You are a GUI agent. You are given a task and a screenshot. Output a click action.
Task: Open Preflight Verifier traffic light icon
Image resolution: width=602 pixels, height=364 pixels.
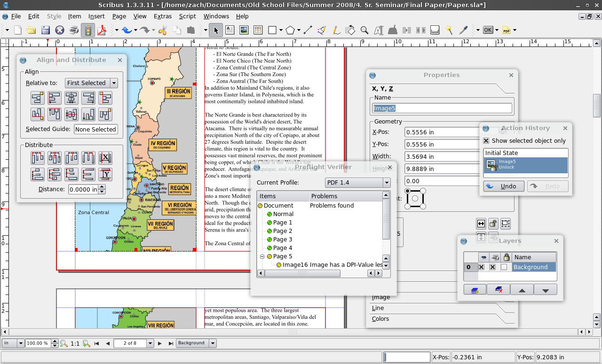(x=87, y=30)
